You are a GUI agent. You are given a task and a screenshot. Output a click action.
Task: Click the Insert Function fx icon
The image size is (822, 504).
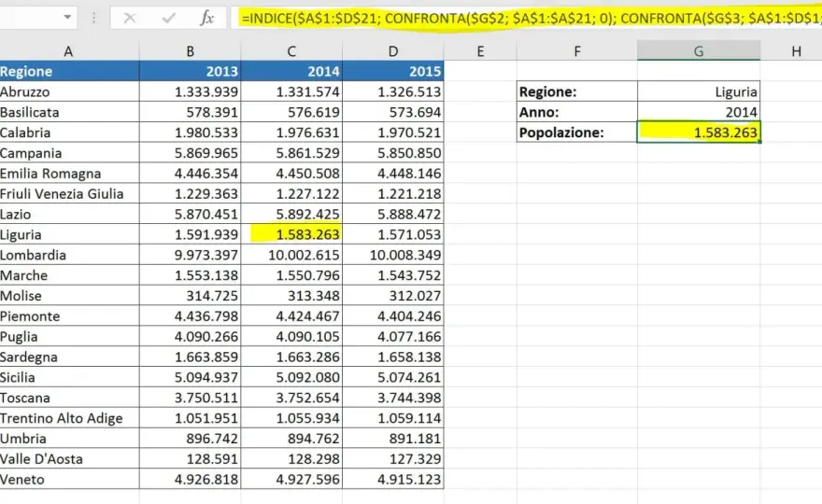coord(207,19)
